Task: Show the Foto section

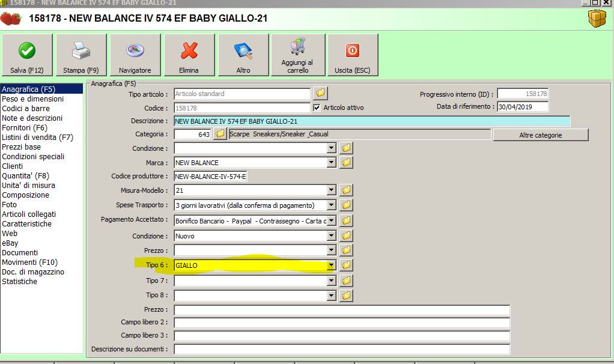Action: click(10, 204)
